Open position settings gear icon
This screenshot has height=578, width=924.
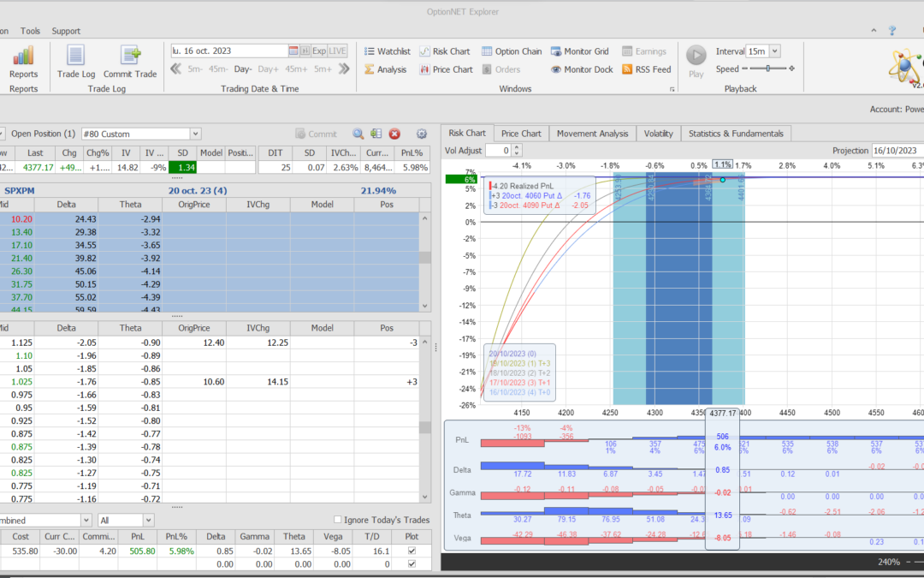coord(421,134)
